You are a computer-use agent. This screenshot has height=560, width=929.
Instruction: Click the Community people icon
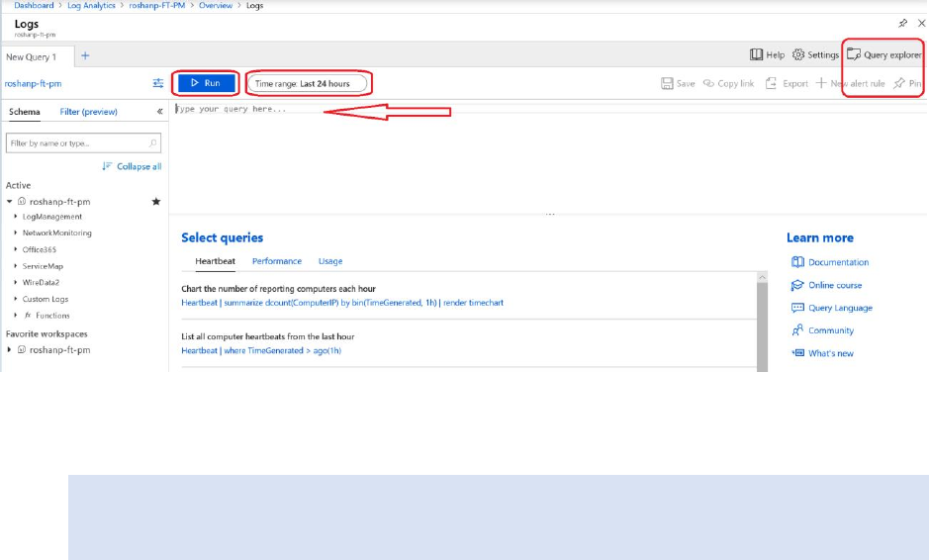coord(797,330)
